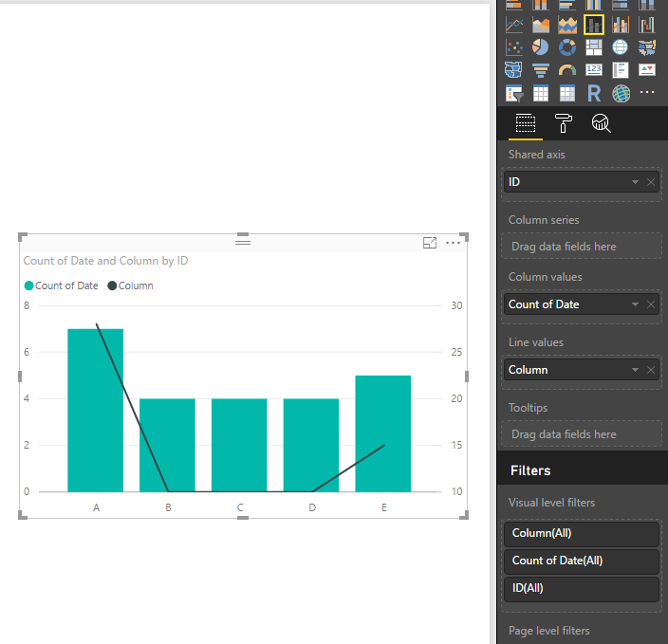668x644 pixels.
Task: Click the Line values label
Action: tap(536, 342)
